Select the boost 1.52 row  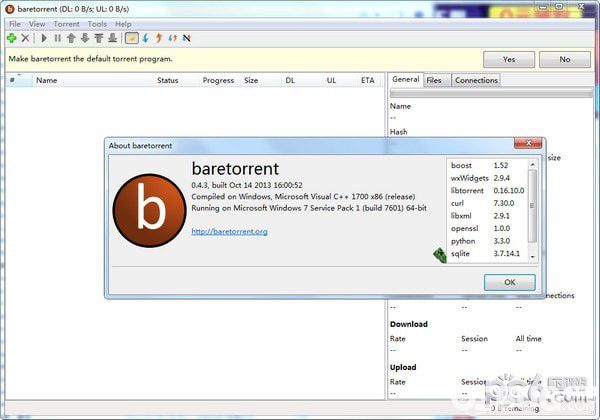point(487,165)
